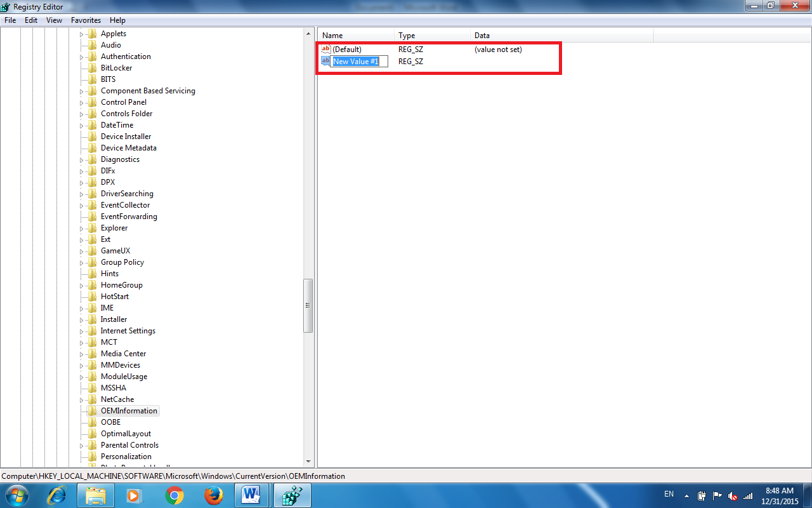The width and height of the screenshot is (812, 508).
Task: Click the Registry Editor taskbar button
Action: click(292, 495)
